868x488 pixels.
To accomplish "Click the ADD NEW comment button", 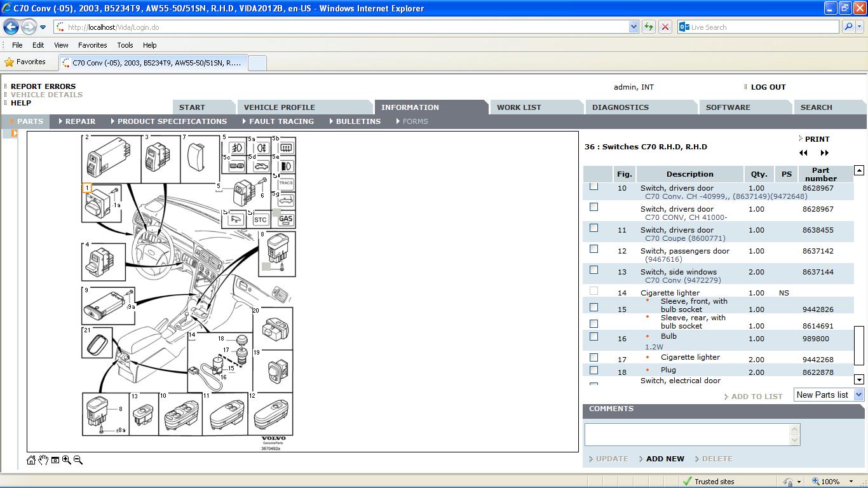I will (665, 459).
